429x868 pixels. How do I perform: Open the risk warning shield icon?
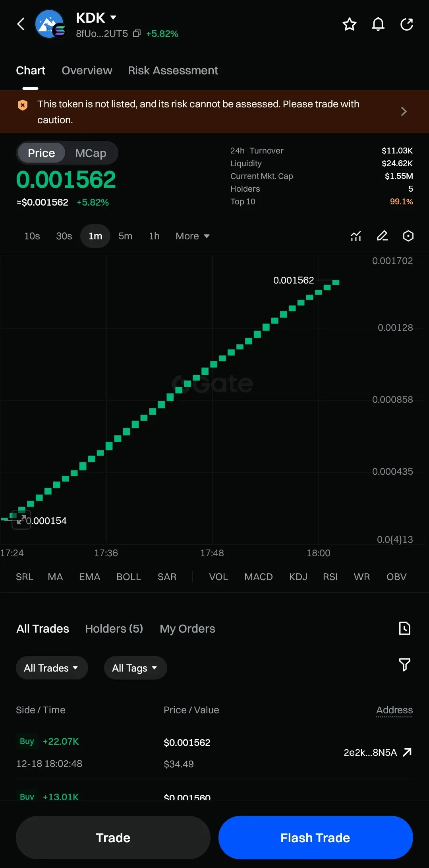coord(23,105)
